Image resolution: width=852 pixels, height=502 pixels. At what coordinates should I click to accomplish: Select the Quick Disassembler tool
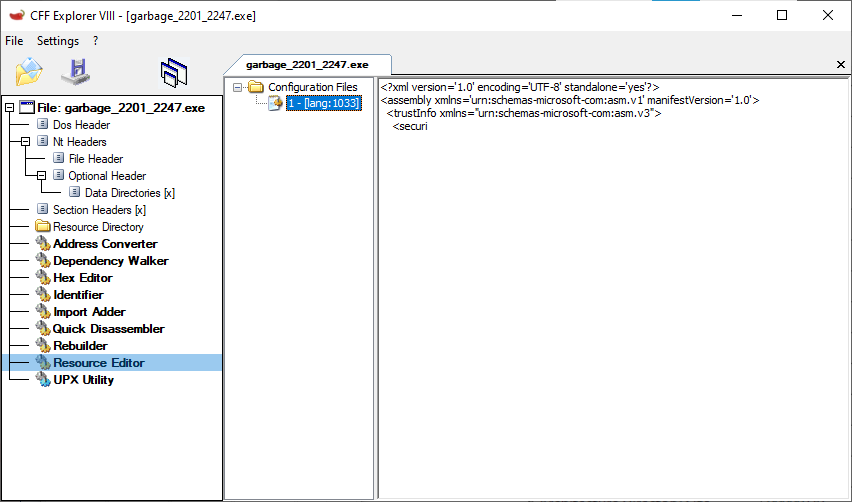coord(108,329)
